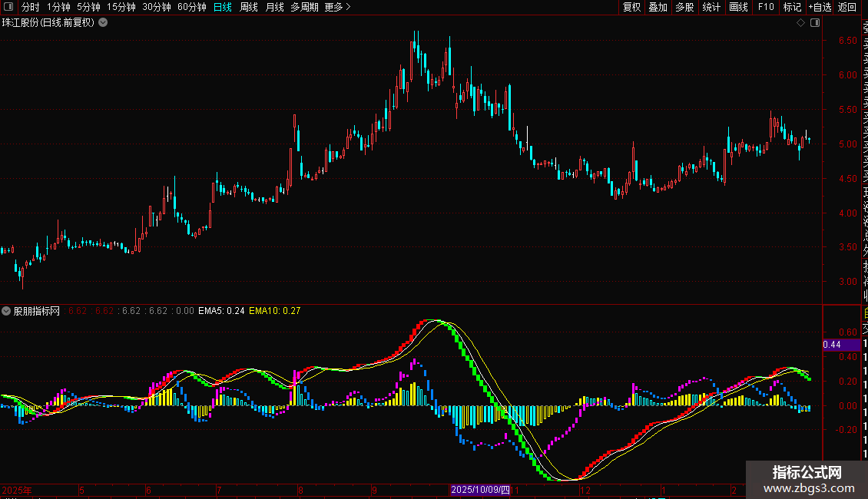The width and height of the screenshot is (868, 499).
Task: Switch chart to 周线 weekly period
Action: [249, 7]
